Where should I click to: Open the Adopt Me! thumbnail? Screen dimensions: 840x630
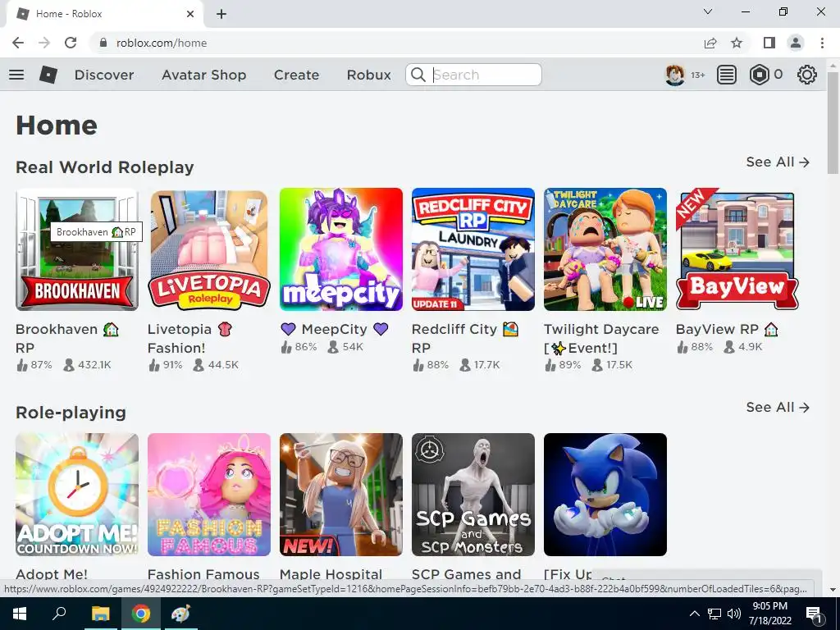[77, 495]
